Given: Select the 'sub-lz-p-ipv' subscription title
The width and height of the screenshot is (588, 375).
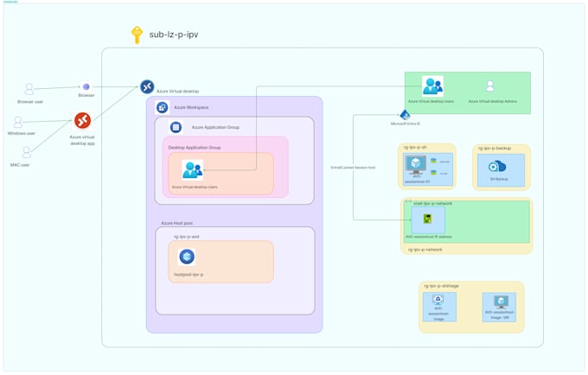Looking at the screenshot, I should coord(174,35).
